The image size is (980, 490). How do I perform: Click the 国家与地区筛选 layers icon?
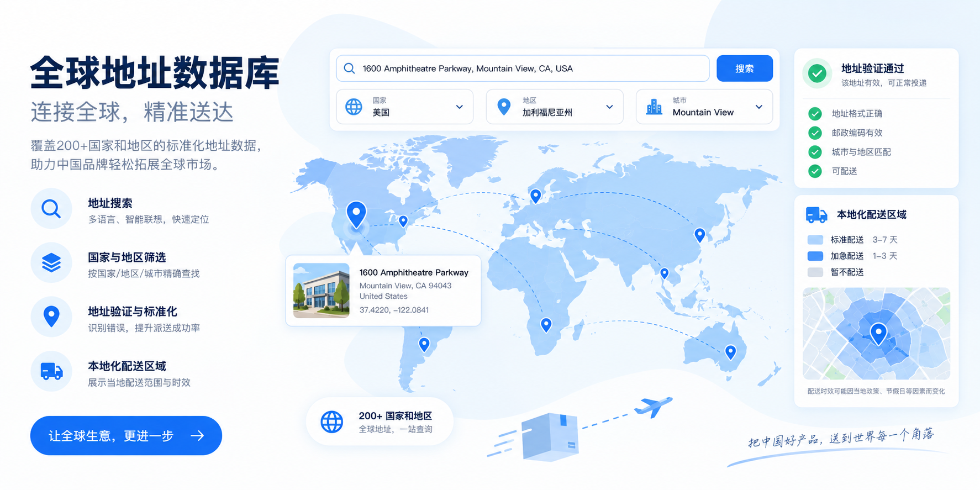tap(51, 263)
